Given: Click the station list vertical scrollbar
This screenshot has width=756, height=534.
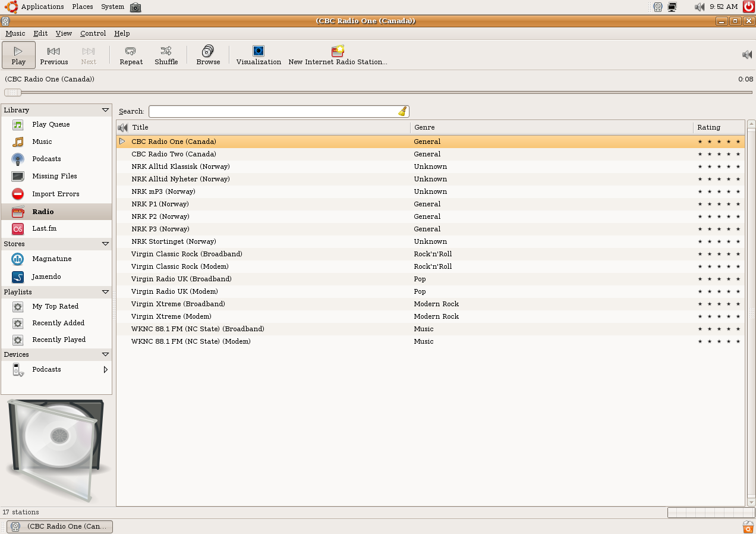Looking at the screenshot, I should pyautogui.click(x=751, y=313).
